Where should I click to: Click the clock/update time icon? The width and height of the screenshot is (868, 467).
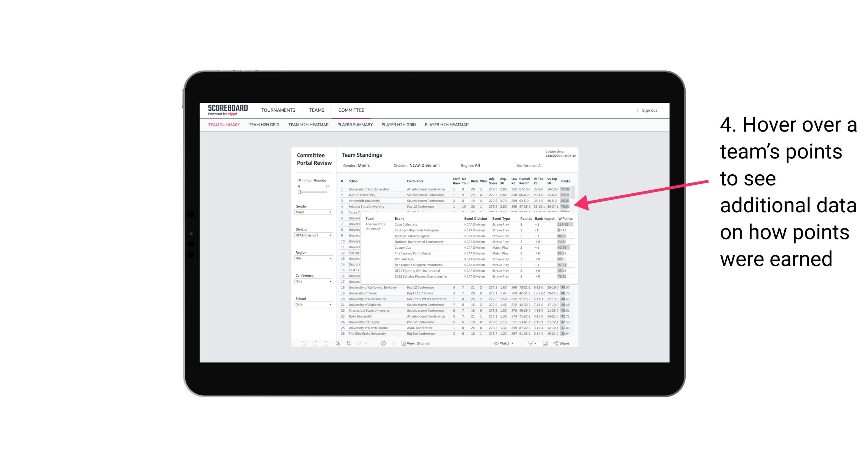383,343
